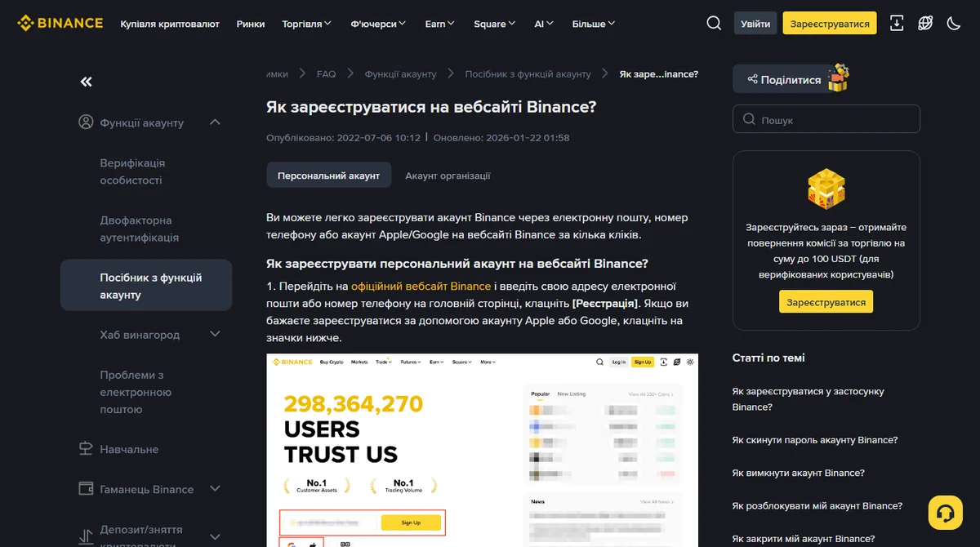Open Двофакторна аутентифікація sidebar item

click(x=139, y=229)
